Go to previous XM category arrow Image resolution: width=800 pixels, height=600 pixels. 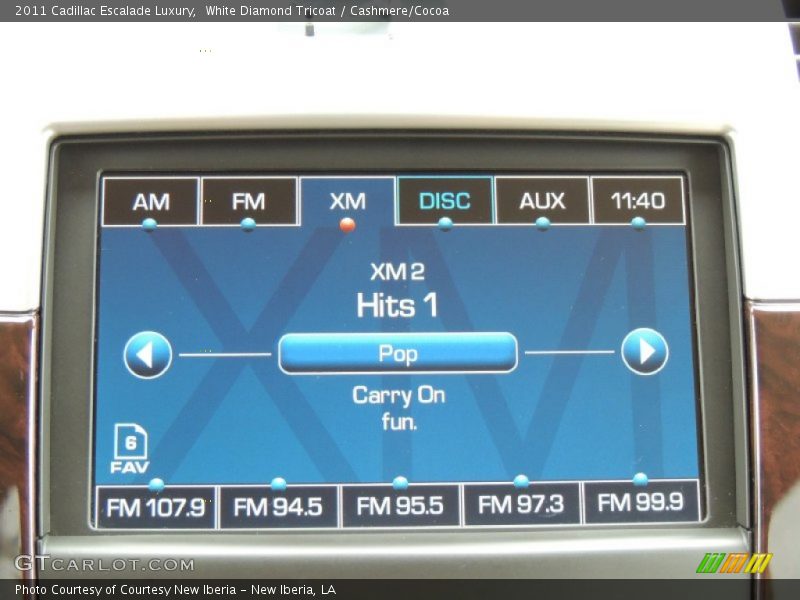click(148, 355)
